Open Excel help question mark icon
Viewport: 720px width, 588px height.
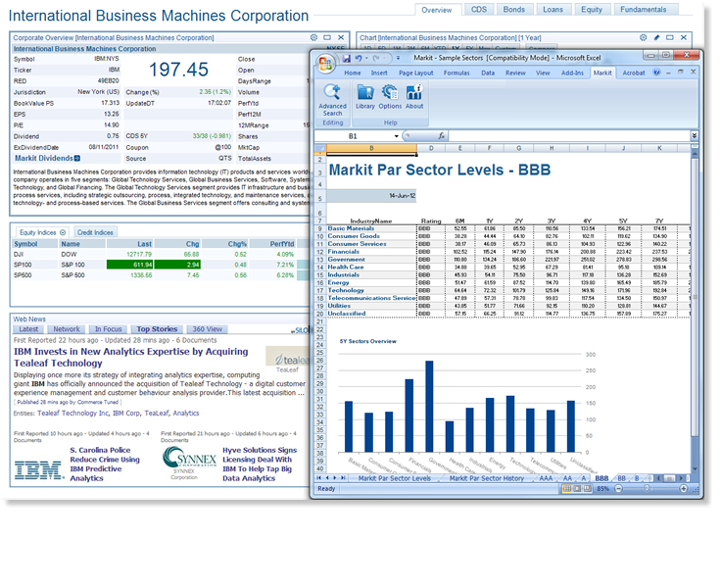click(x=659, y=73)
